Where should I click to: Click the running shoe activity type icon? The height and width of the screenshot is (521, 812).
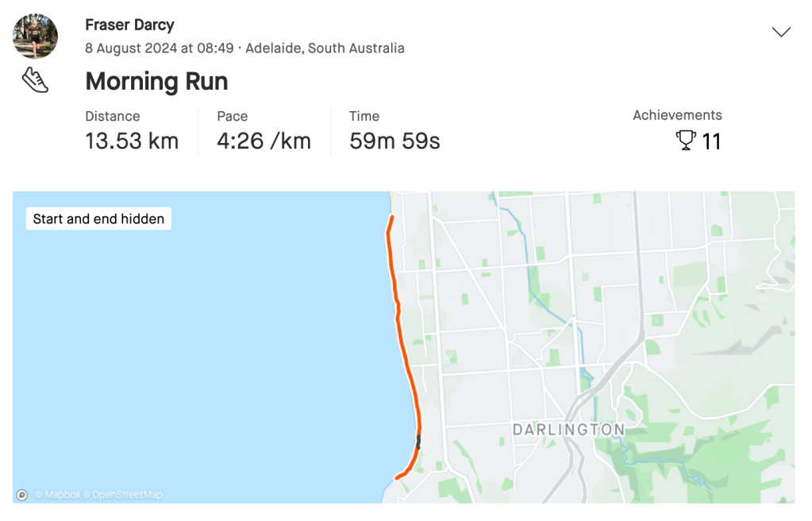tap(35, 80)
